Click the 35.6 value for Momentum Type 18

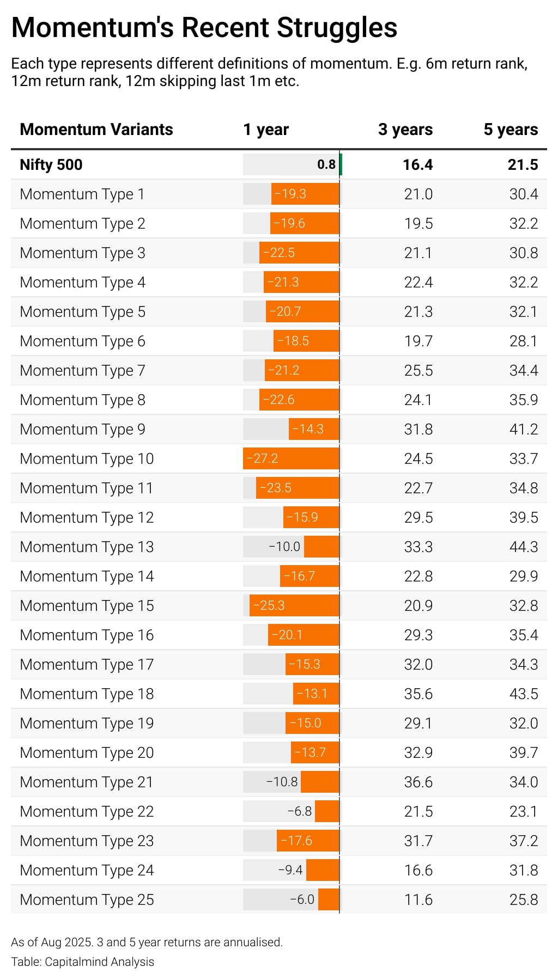[418, 694]
